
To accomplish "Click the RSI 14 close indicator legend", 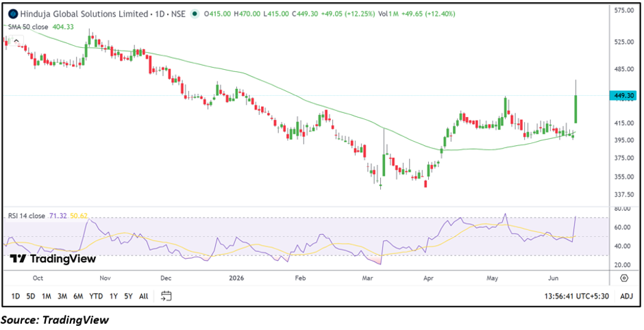I will pos(27,216).
